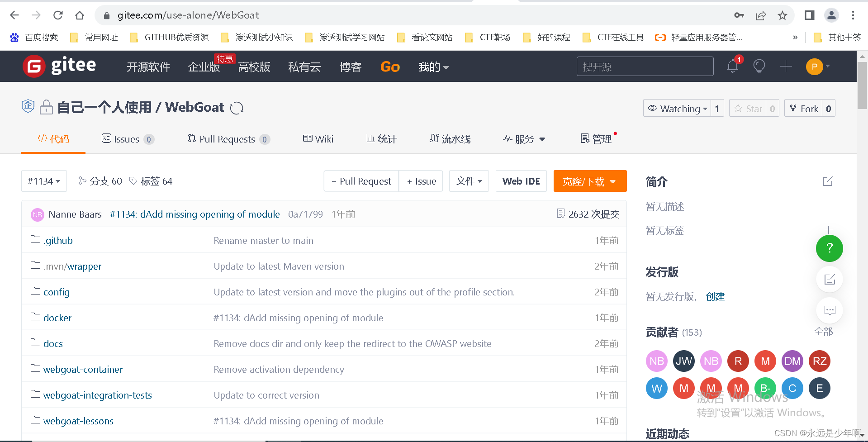Screen dimensions: 868x442
Task: Open the DM contributor avatar
Action: coord(792,361)
